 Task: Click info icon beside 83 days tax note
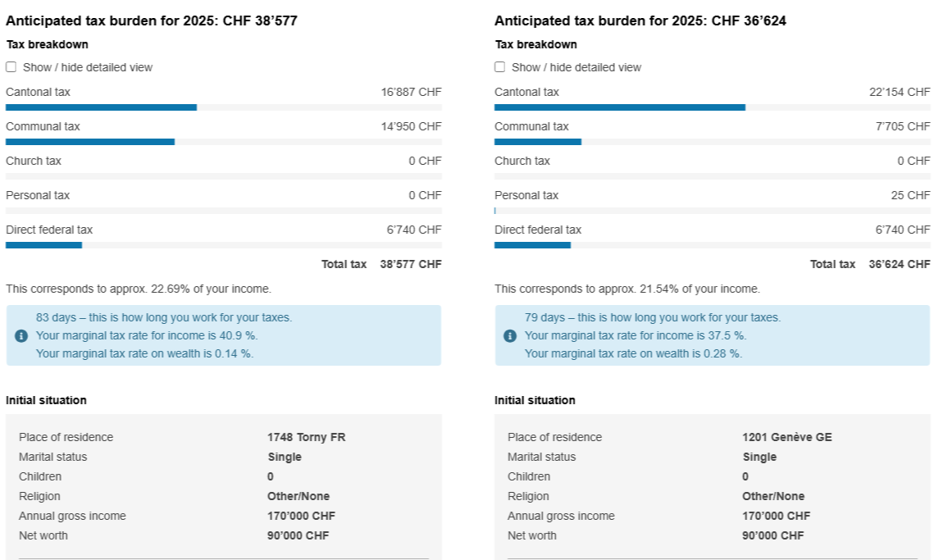click(21, 335)
